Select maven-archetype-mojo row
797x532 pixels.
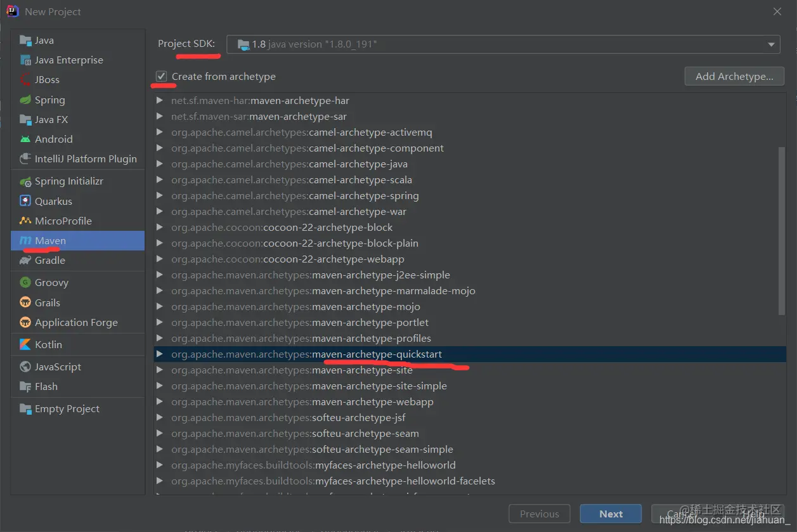pyautogui.click(x=470, y=306)
